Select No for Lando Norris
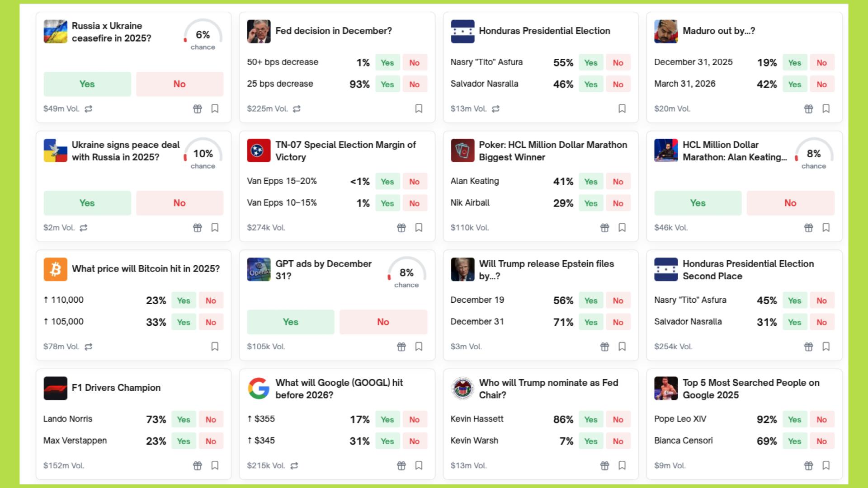The image size is (868, 488). pos(211,419)
